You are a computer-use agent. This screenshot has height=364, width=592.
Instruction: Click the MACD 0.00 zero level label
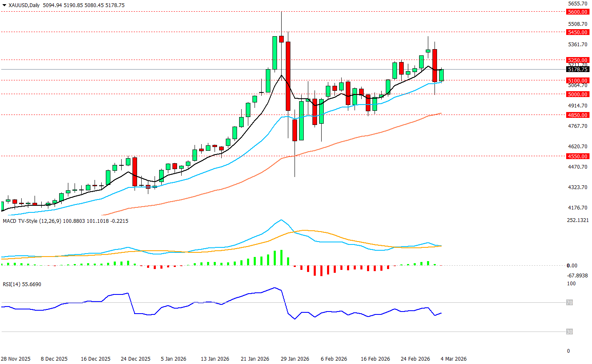572,266
